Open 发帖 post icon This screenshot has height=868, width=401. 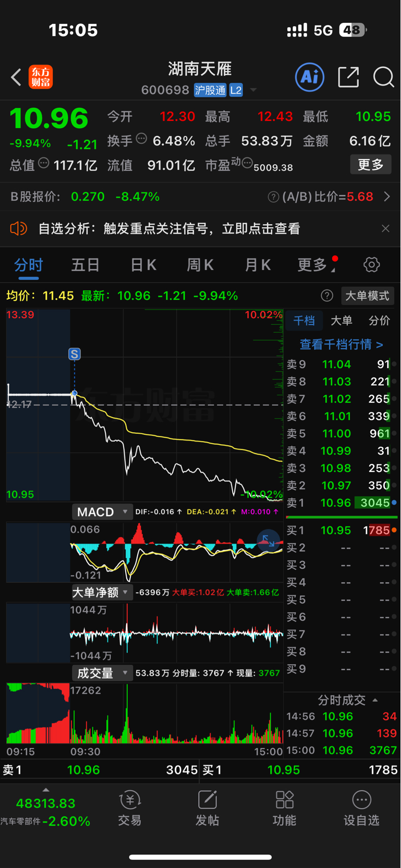click(207, 808)
